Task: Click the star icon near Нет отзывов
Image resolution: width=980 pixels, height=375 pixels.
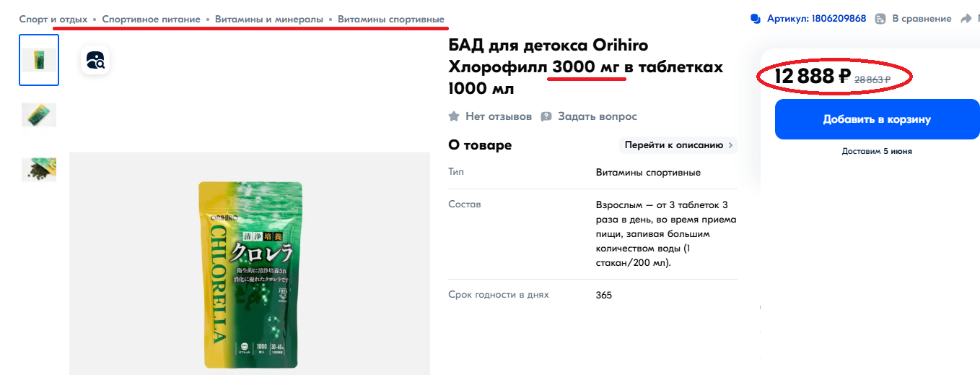Action: tap(454, 116)
